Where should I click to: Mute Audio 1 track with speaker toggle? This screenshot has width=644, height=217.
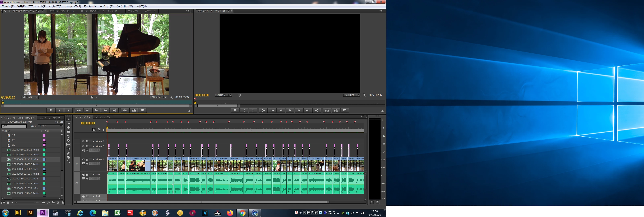click(x=83, y=175)
